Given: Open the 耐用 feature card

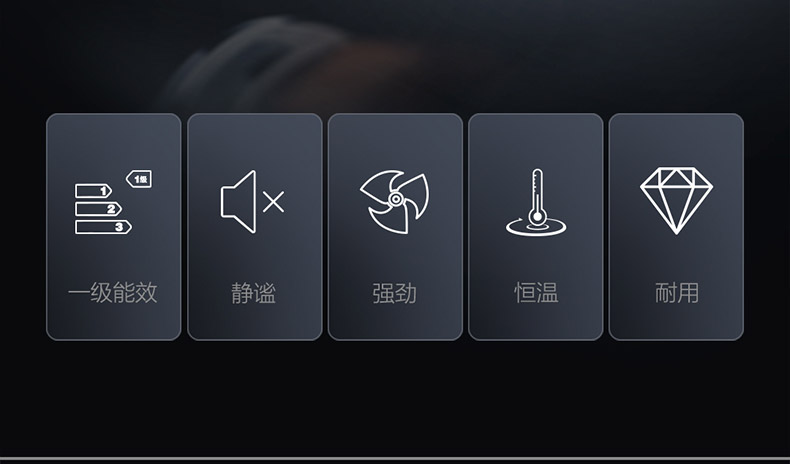Looking at the screenshot, I should pyautogui.click(x=676, y=227).
